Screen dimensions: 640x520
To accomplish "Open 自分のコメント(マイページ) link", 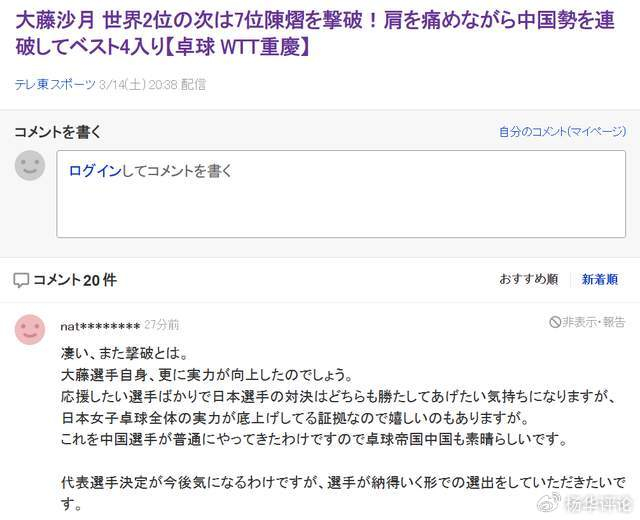I will tap(562, 132).
